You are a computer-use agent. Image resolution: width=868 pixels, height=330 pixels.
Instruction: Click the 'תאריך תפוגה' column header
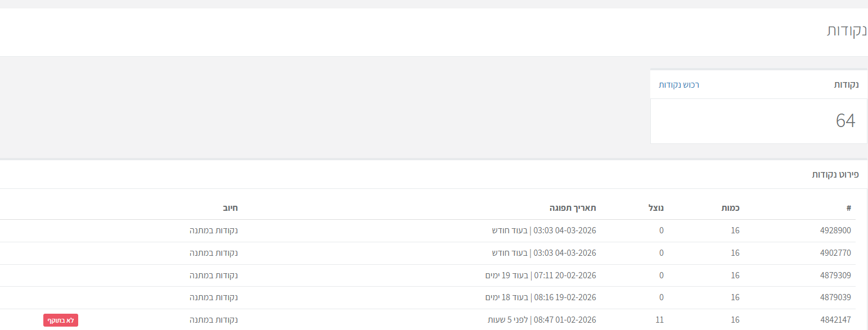click(573, 208)
